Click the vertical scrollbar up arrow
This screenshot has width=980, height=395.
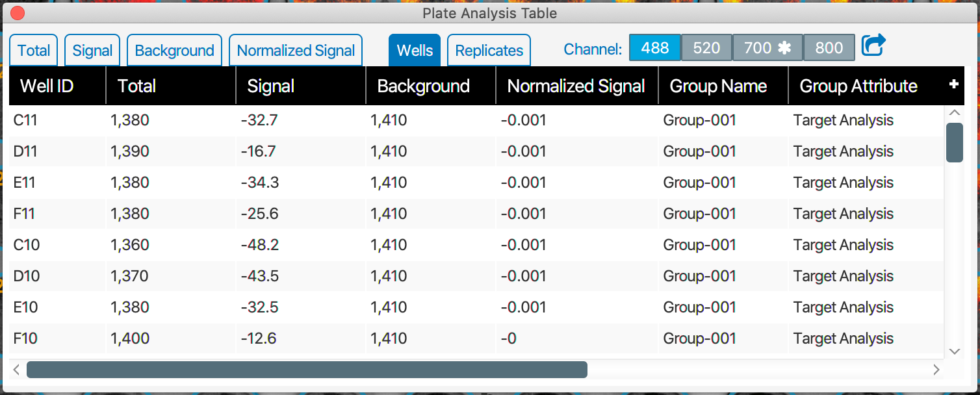[954, 112]
